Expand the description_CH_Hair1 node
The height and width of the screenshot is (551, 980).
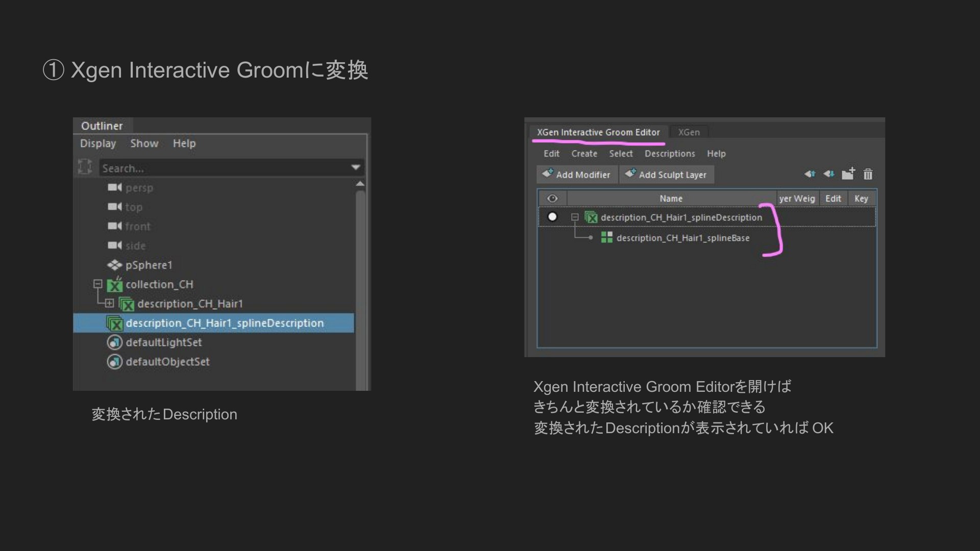coord(109,303)
